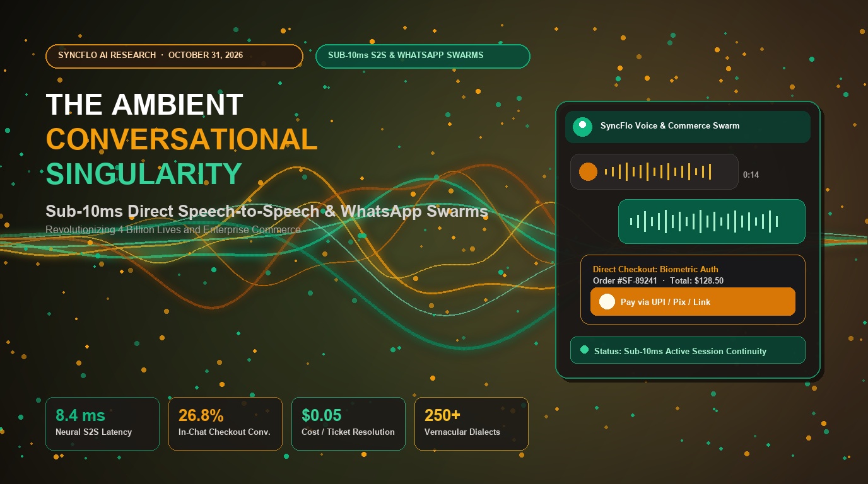Screen dimensions: 868x484
Task: Play the orange voice message
Action: [588, 171]
